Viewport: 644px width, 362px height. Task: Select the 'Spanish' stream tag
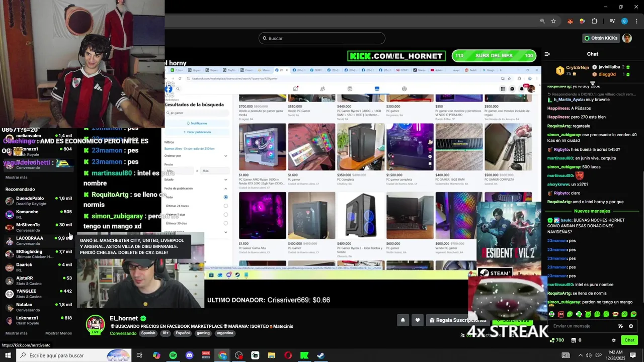148,333
